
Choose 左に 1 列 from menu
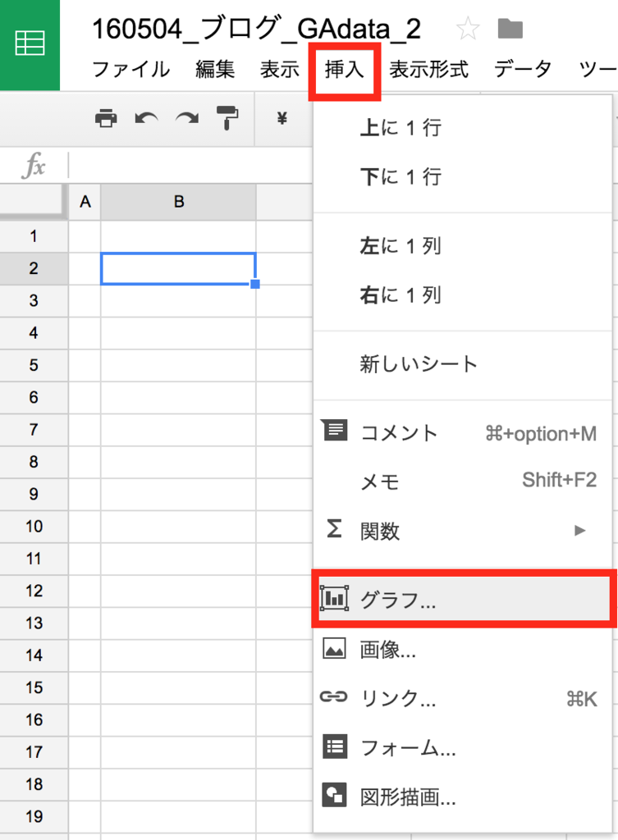(462, 246)
